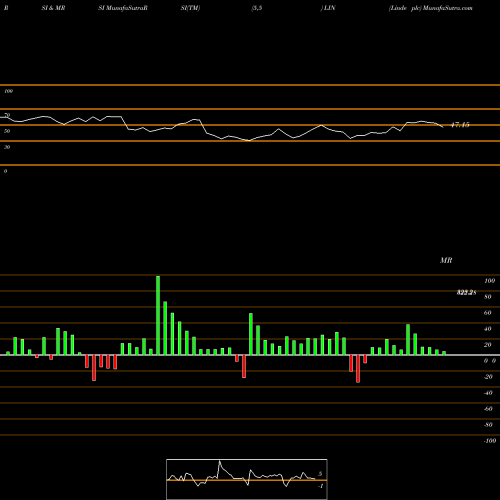Click the MR heading above the bar chart

point(446,260)
